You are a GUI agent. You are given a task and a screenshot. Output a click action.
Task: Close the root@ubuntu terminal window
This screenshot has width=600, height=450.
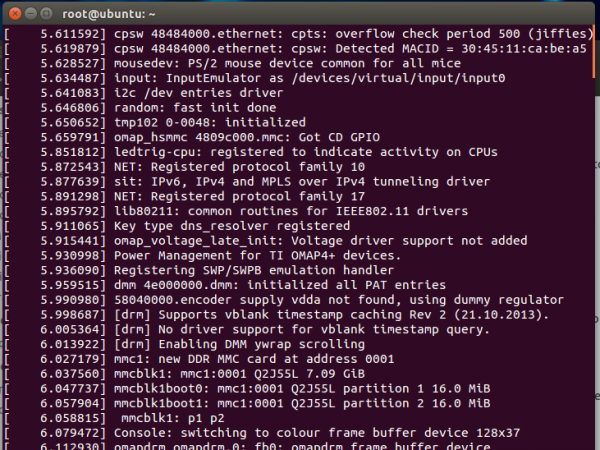tap(14, 14)
